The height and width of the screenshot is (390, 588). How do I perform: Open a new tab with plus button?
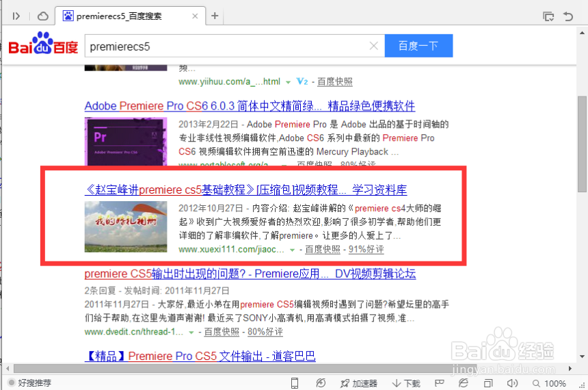[x=215, y=16]
